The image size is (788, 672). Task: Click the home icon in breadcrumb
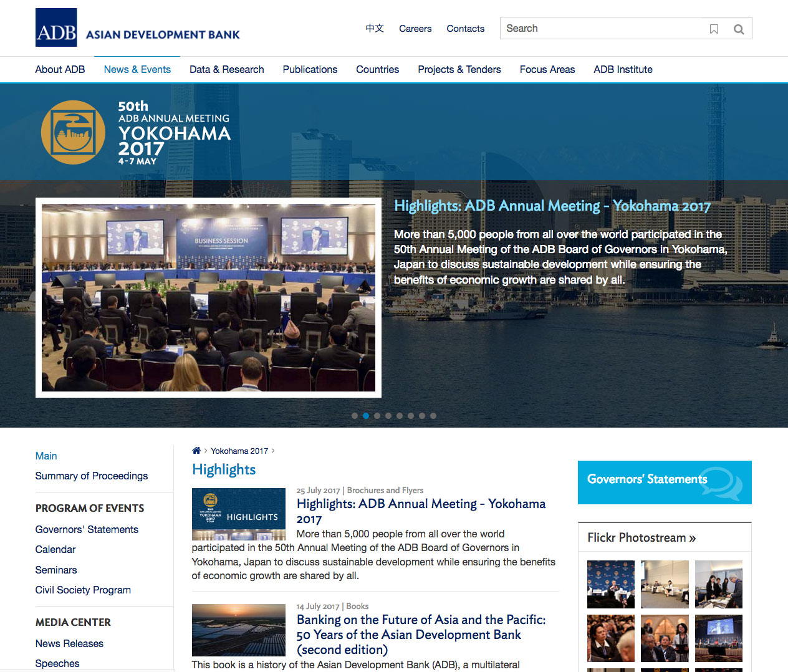(196, 451)
